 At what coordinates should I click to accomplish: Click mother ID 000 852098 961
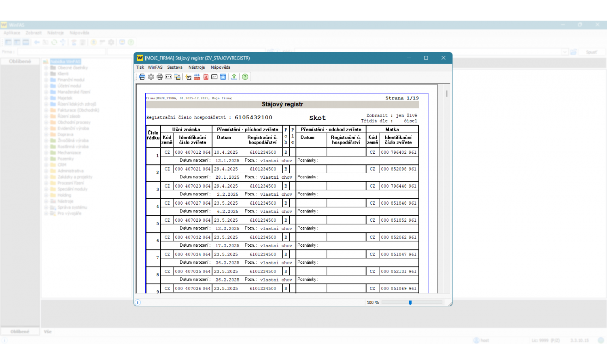[x=399, y=169]
